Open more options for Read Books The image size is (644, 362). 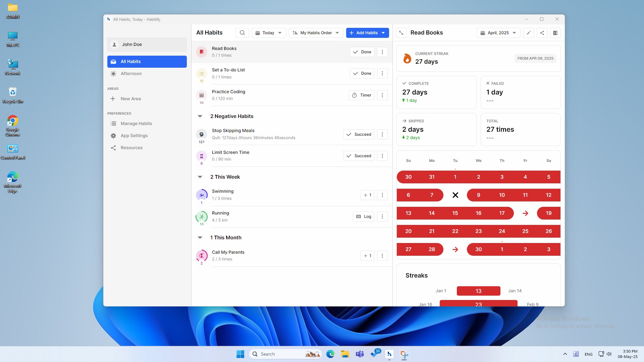tap(382, 52)
